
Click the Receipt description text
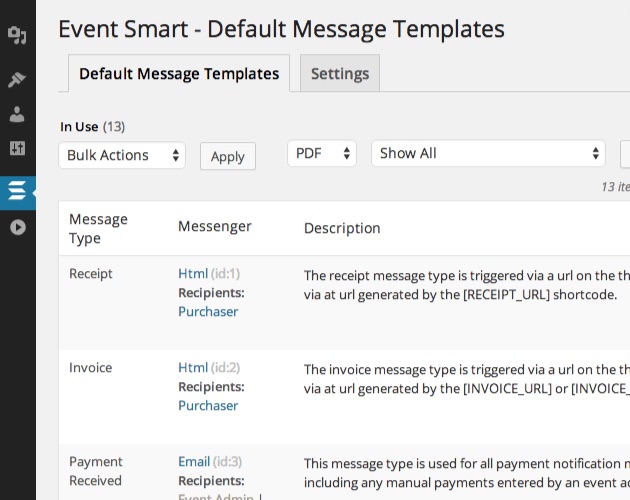coord(466,285)
